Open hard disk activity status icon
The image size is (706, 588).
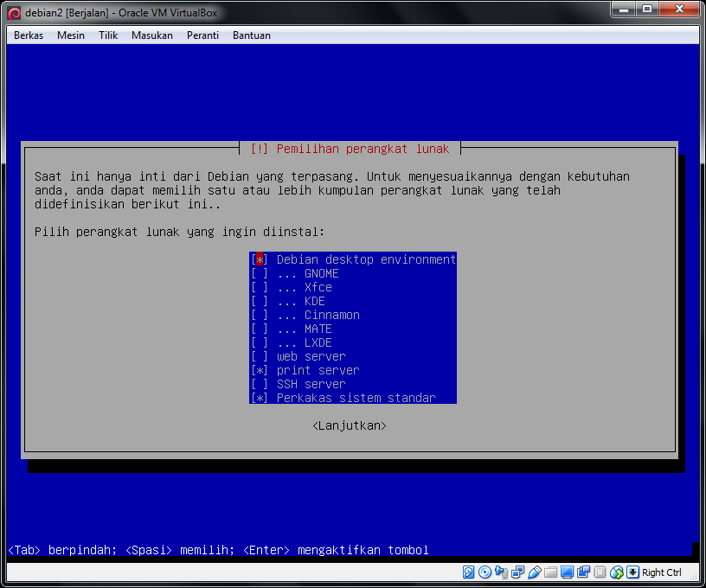(x=468, y=572)
